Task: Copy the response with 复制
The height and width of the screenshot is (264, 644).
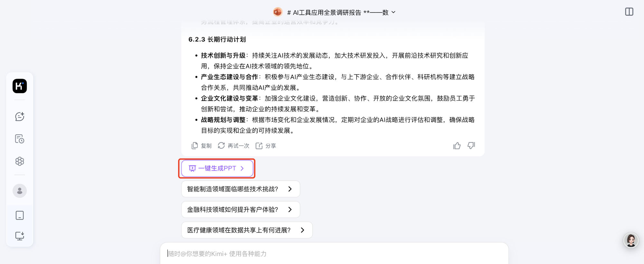Action: coord(202,146)
